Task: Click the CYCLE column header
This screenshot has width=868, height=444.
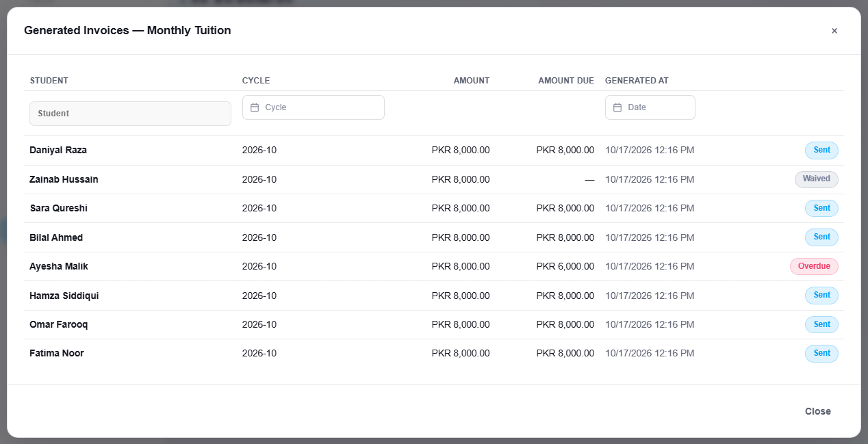Action: click(x=256, y=81)
